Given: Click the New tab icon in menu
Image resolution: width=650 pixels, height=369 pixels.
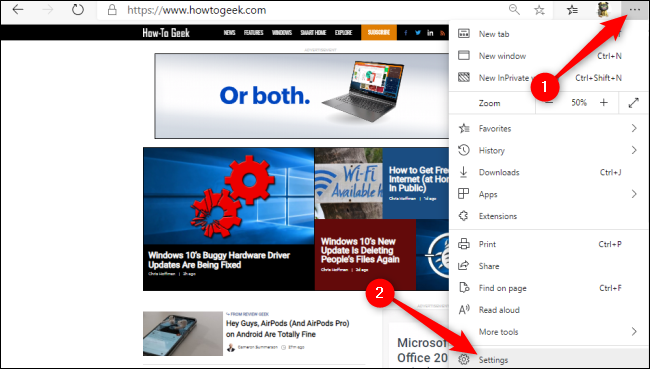Looking at the screenshot, I should 464,34.
